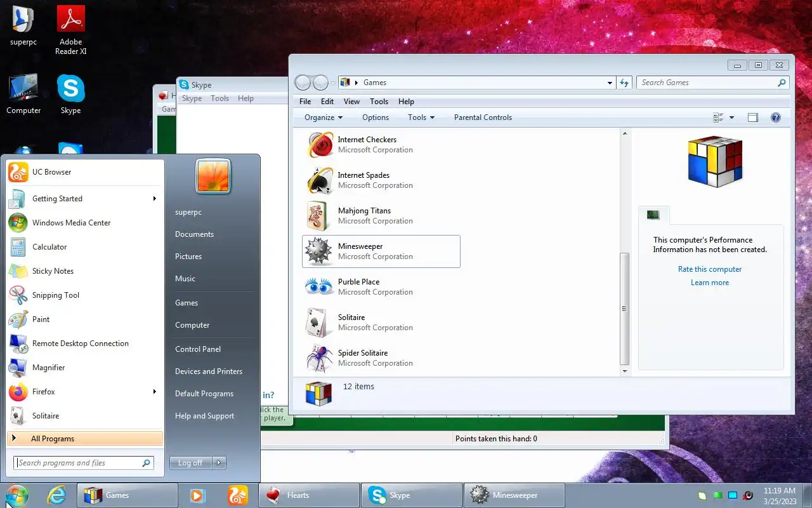
Task: Expand All Programs list
Action: [85, 439]
